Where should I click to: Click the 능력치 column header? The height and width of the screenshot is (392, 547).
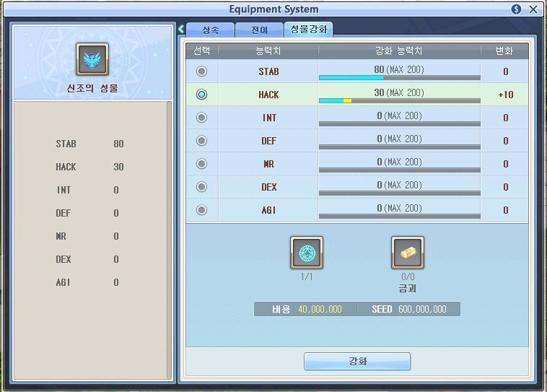[x=268, y=51]
